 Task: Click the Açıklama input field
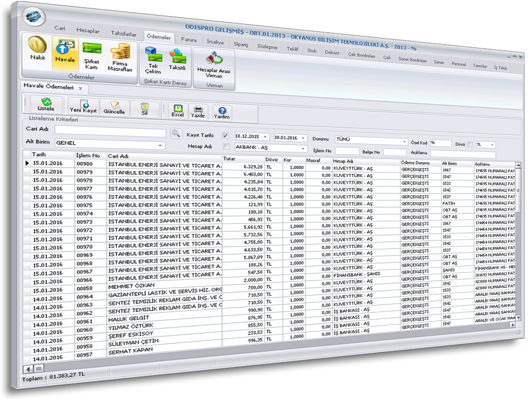(x=463, y=154)
